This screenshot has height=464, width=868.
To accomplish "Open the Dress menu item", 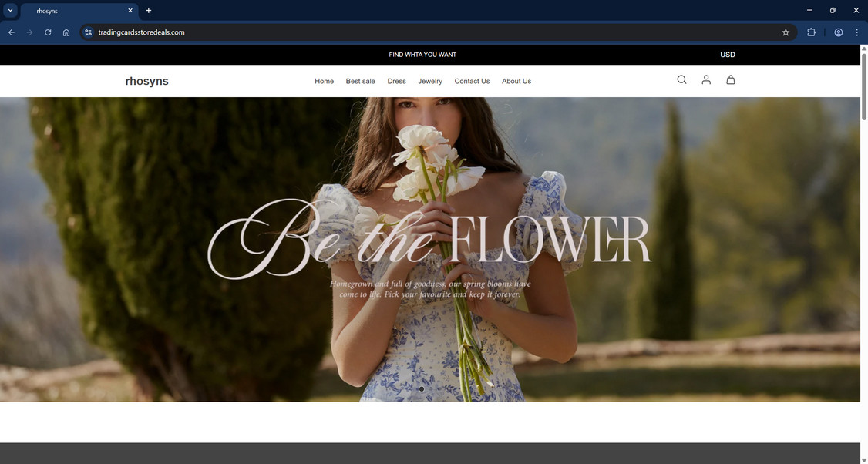I will tap(396, 81).
